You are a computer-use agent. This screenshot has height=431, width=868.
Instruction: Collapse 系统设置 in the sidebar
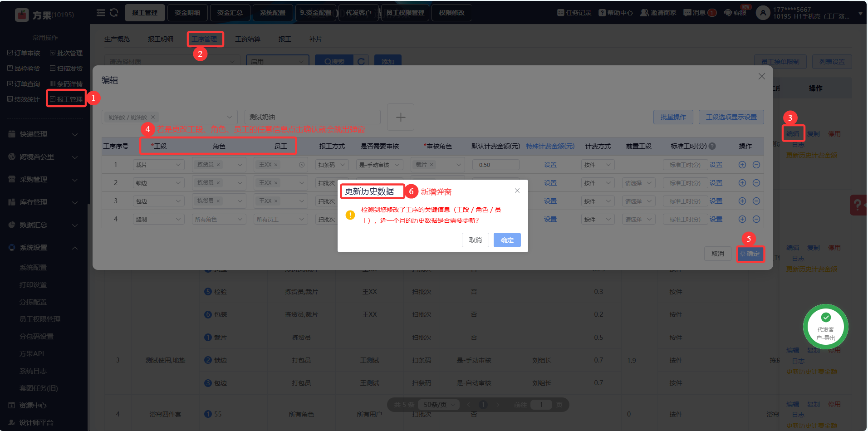point(44,248)
